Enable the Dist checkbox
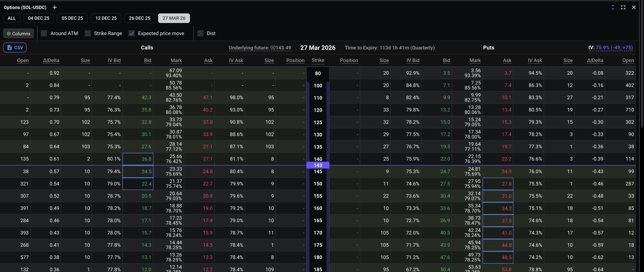This screenshot has width=644, height=272. (x=200, y=34)
